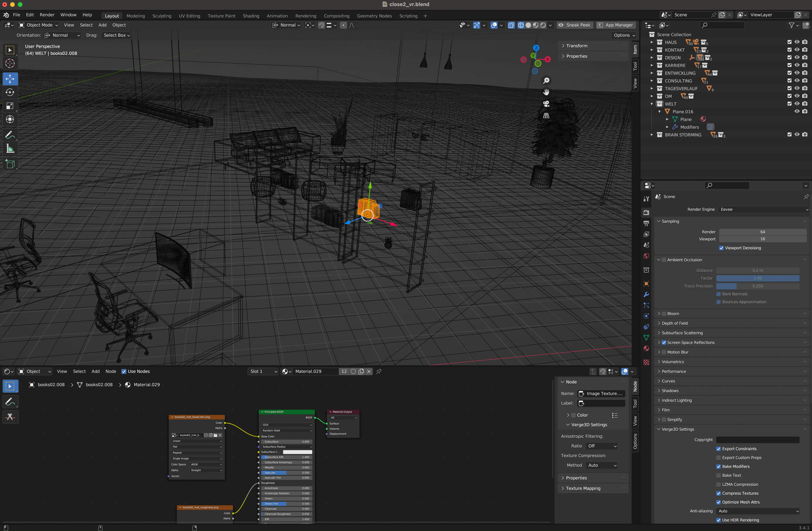Screen dimensions: 812x531
Task: Activate the Measure tool
Action: 10,149
